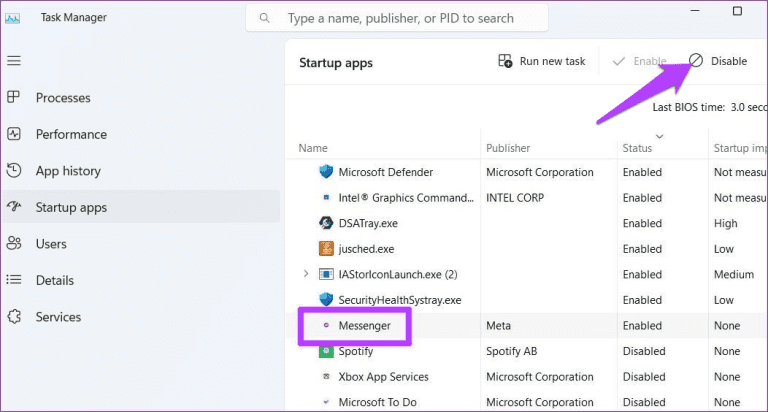Click the High startup impact cell
Image resolution: width=768 pixels, height=412 pixels.
pos(725,223)
